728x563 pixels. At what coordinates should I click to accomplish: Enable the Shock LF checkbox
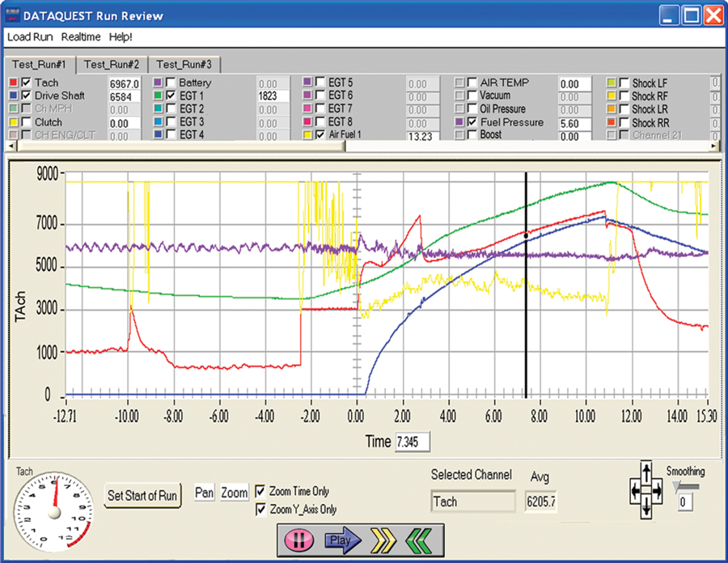(x=624, y=83)
